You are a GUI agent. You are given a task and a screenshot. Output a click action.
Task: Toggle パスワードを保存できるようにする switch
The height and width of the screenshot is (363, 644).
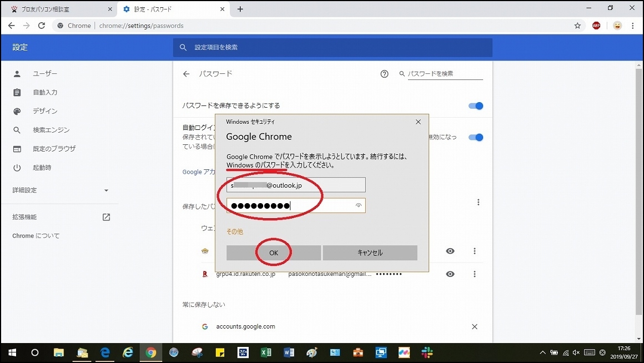[x=476, y=106]
